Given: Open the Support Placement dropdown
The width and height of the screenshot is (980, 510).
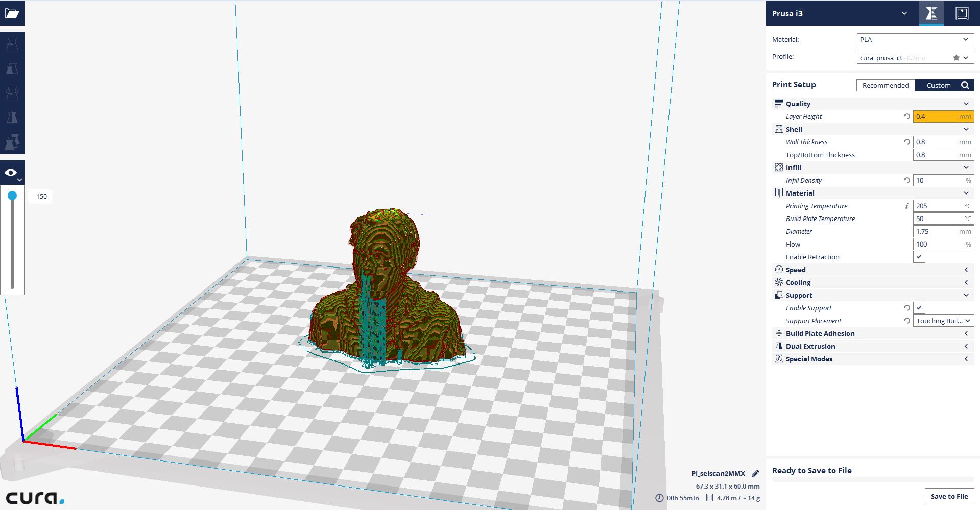Looking at the screenshot, I should tap(943, 321).
